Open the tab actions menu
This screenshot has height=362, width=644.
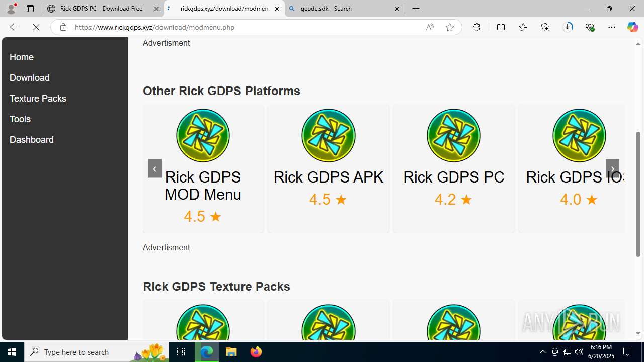point(30,9)
